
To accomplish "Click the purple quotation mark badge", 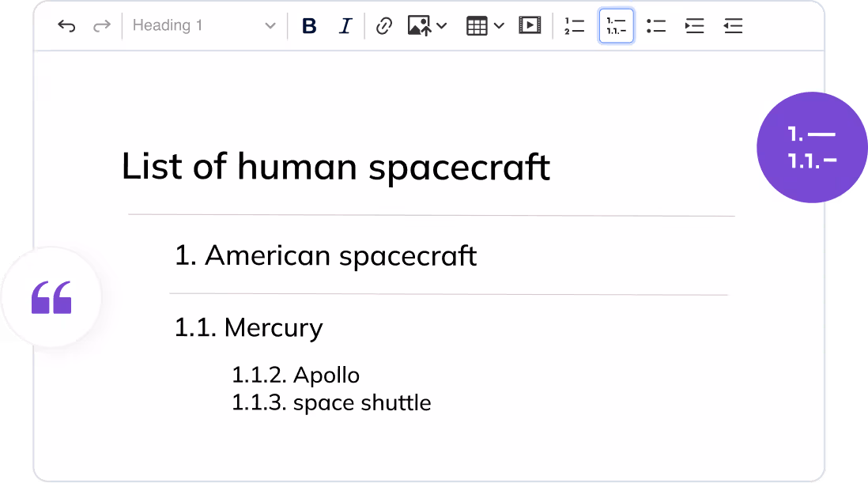I will pyautogui.click(x=51, y=297).
